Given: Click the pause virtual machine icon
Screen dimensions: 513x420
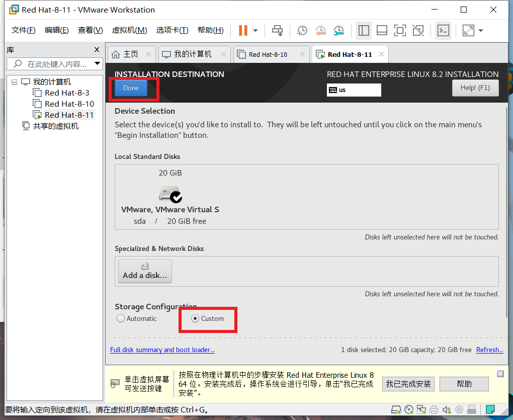Looking at the screenshot, I should pos(243,30).
